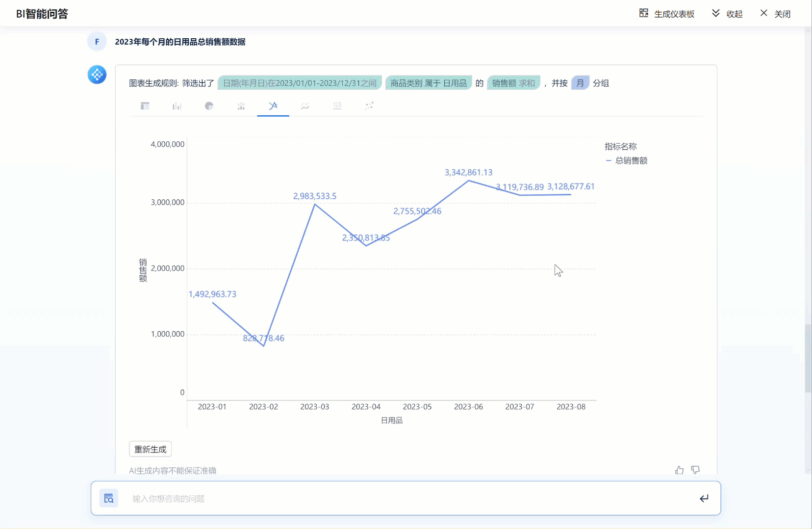Viewport: 812px width, 529px height.
Task: Click 生成仪表板 to generate dashboard
Action: [667, 14]
